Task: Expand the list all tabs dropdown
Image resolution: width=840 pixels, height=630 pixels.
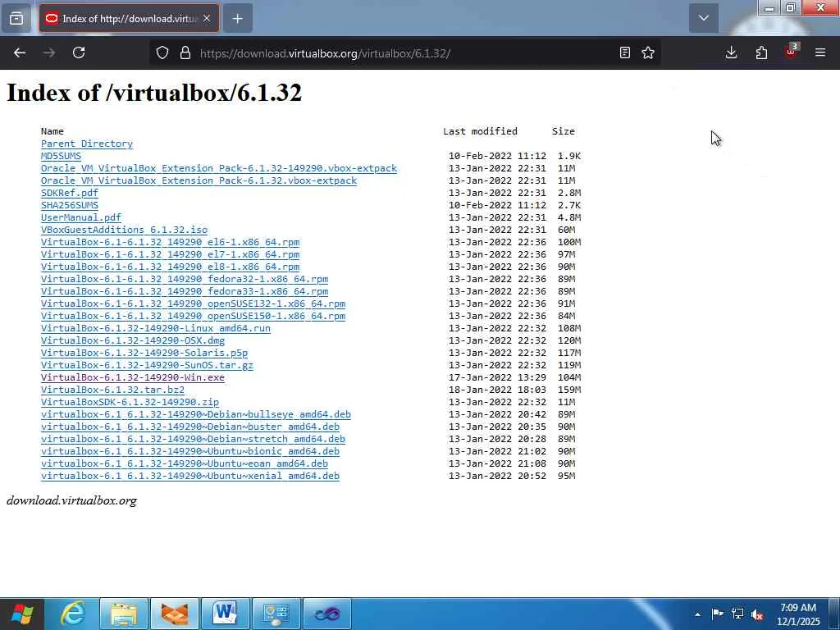Action: coord(703,18)
